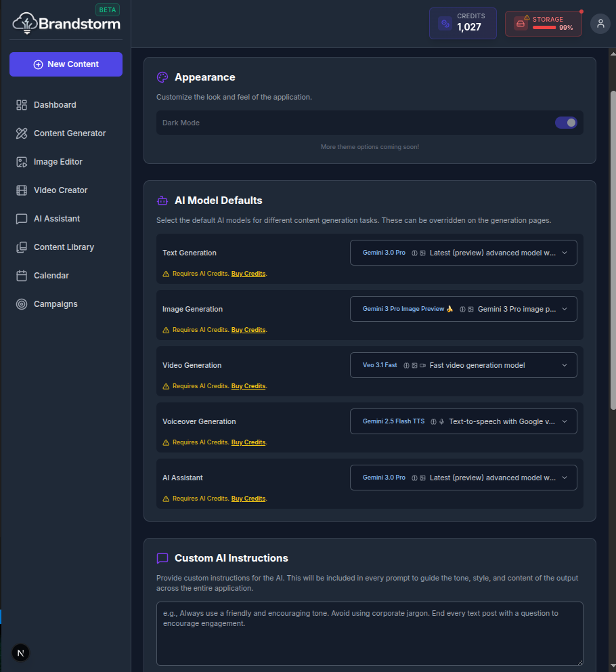Click the Image Editor sidebar icon
Image resolution: width=616 pixels, height=672 pixels.
click(x=22, y=162)
